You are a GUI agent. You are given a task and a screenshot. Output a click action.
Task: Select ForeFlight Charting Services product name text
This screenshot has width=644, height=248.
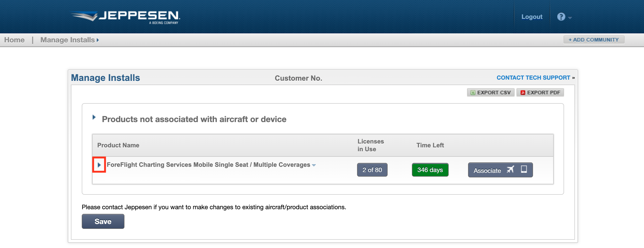(208, 165)
